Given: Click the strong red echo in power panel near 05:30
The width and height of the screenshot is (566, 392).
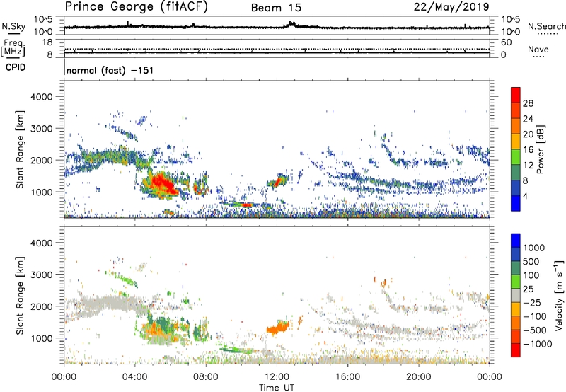Looking at the screenshot, I should 163,183.
